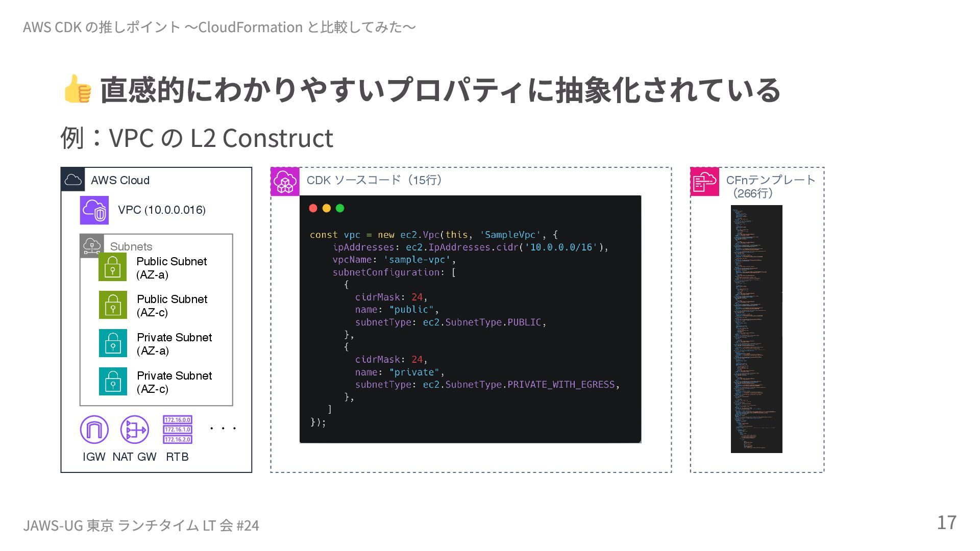The width and height of the screenshot is (980, 551).
Task: Click the CDK cubes icon
Action: [x=285, y=182]
